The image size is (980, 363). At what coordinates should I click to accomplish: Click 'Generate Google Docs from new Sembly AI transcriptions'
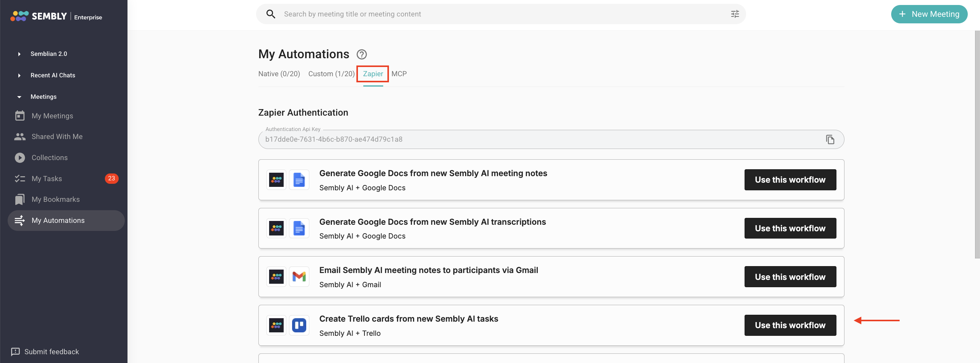433,222
